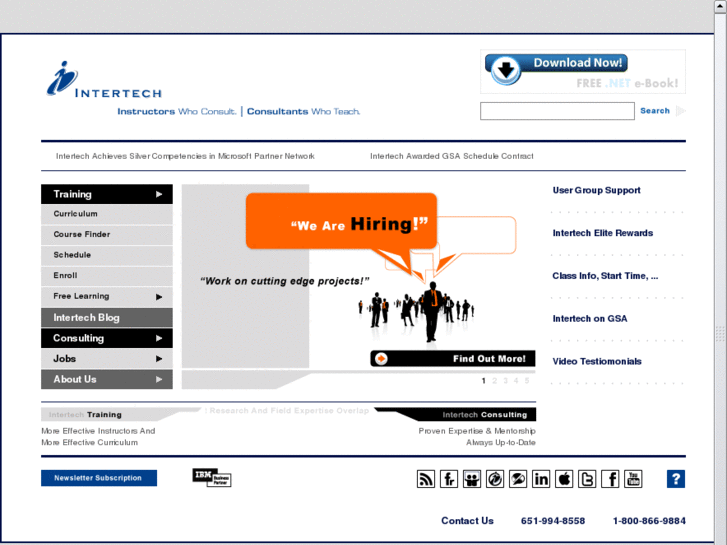Click the Intertech Training tab header
727x545 pixels.
coord(85,415)
